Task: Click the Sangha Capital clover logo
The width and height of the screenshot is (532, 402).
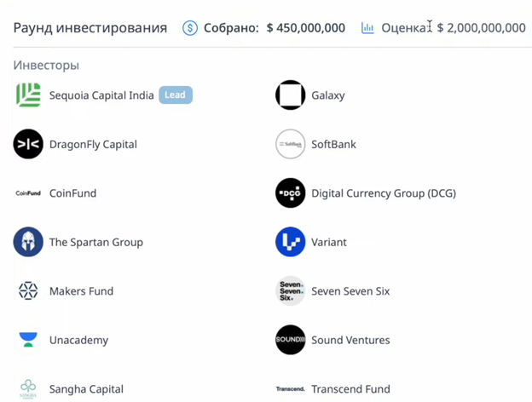Action: tap(28, 388)
